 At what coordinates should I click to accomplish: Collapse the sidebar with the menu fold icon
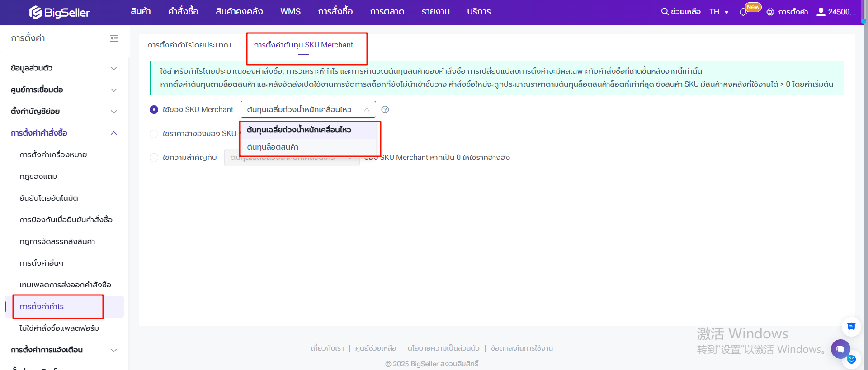(x=114, y=38)
